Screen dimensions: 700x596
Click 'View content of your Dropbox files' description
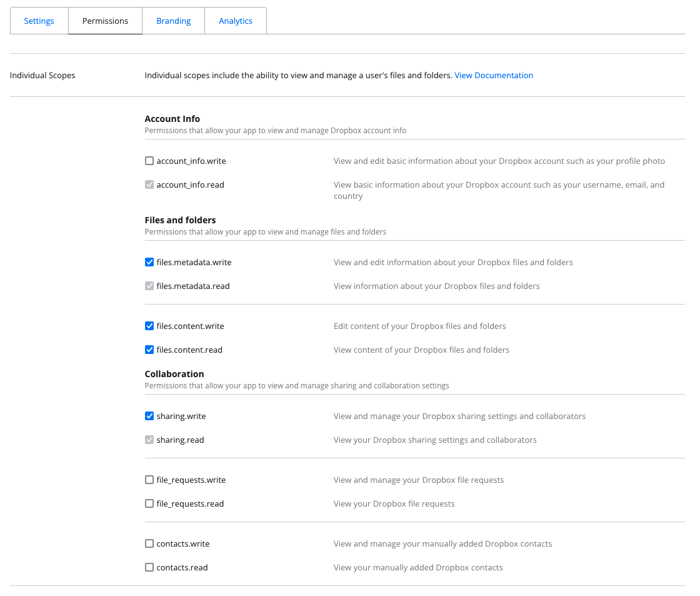pos(421,350)
